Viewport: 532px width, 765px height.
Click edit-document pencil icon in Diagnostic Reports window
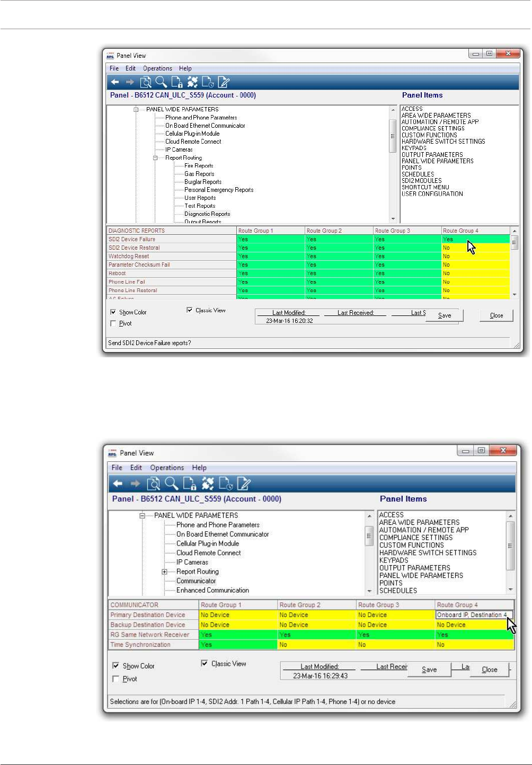pos(224,82)
